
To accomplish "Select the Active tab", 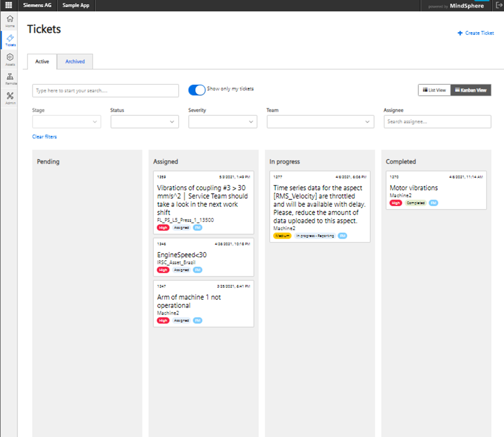I will [42, 61].
